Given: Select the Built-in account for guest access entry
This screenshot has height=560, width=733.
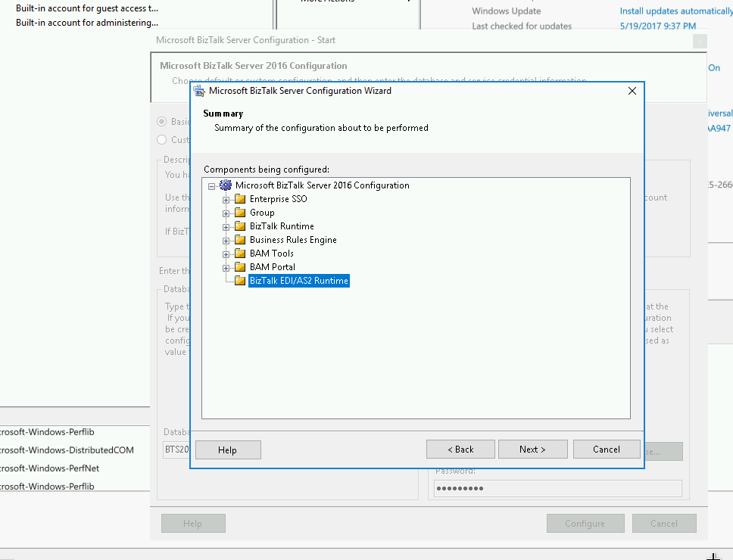Looking at the screenshot, I should coord(87,8).
